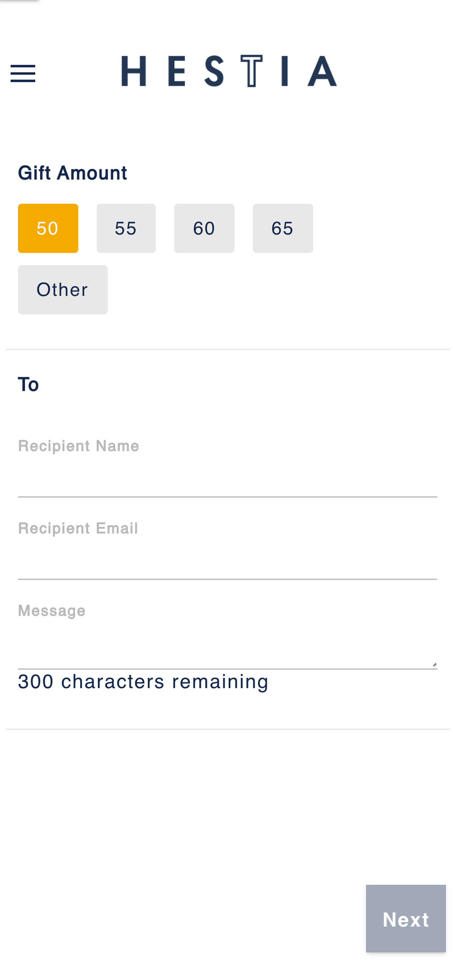This screenshot has width=453, height=980.
Task: Select the 65 gift amount
Action: tap(283, 228)
